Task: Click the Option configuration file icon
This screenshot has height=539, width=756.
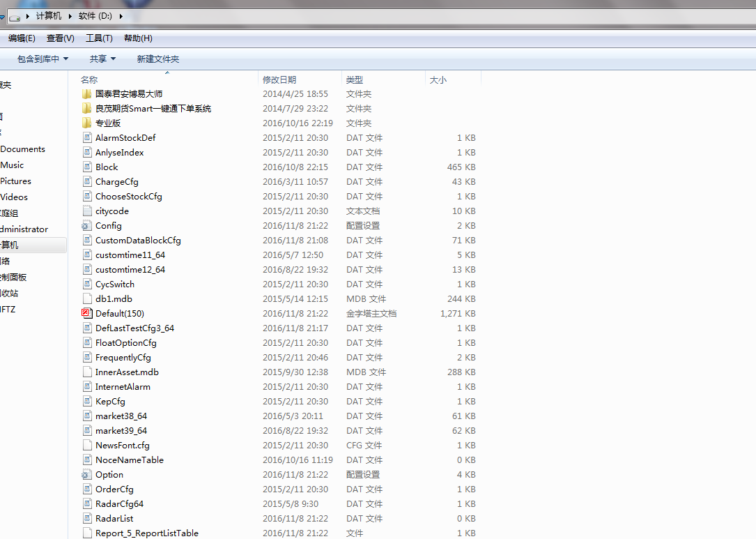Action: (x=86, y=474)
